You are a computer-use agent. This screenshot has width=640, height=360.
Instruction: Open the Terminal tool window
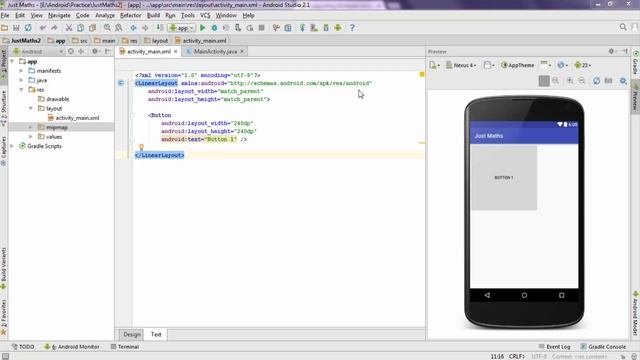[125, 347]
